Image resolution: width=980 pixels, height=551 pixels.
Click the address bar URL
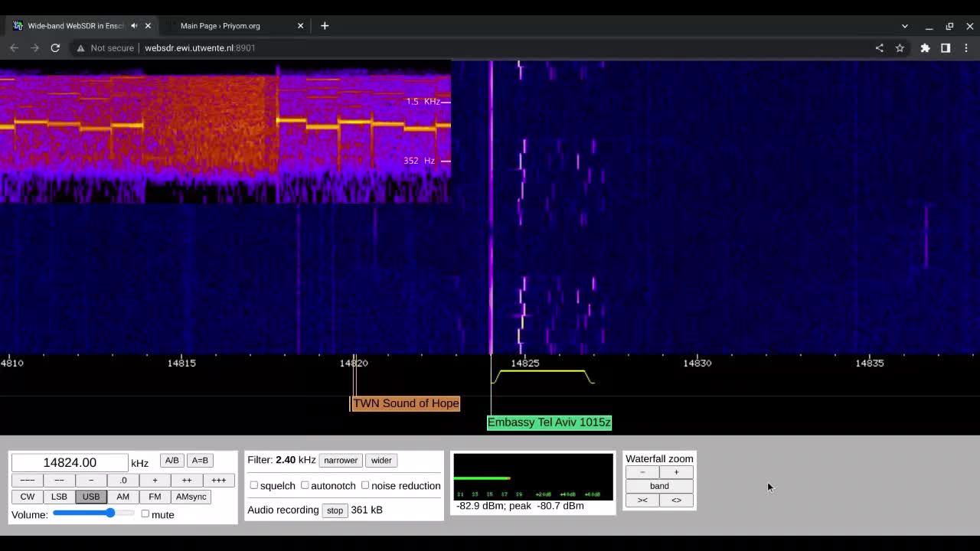tap(200, 47)
